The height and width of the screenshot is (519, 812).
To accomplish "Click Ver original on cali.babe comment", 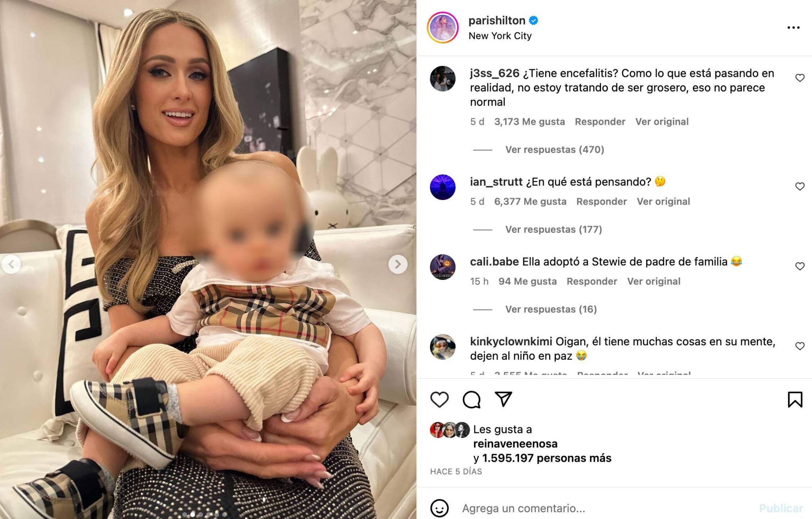I will coord(654,281).
